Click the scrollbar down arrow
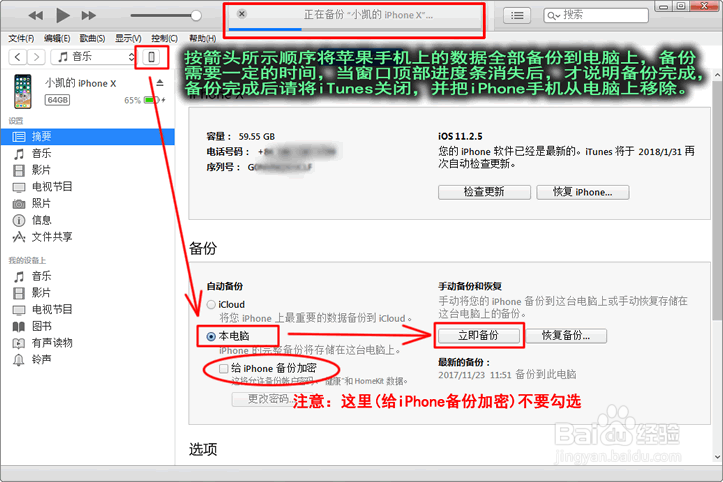723x482 pixels. [717, 457]
